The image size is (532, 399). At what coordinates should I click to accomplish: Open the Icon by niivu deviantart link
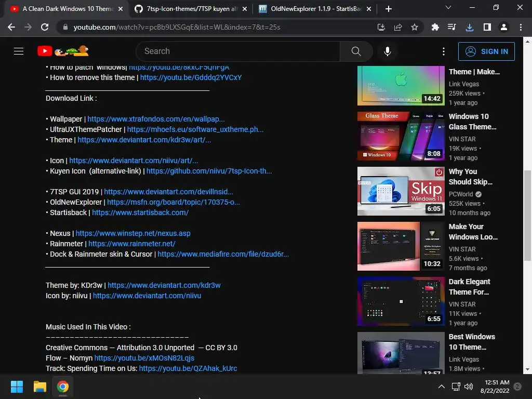(147, 296)
